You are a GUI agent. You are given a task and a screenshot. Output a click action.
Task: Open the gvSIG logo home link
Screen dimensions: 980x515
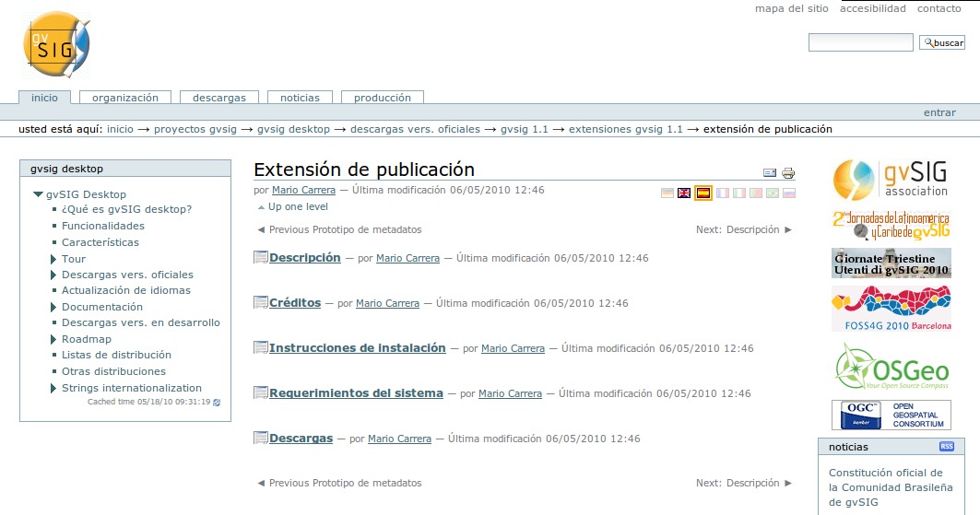coord(57,45)
